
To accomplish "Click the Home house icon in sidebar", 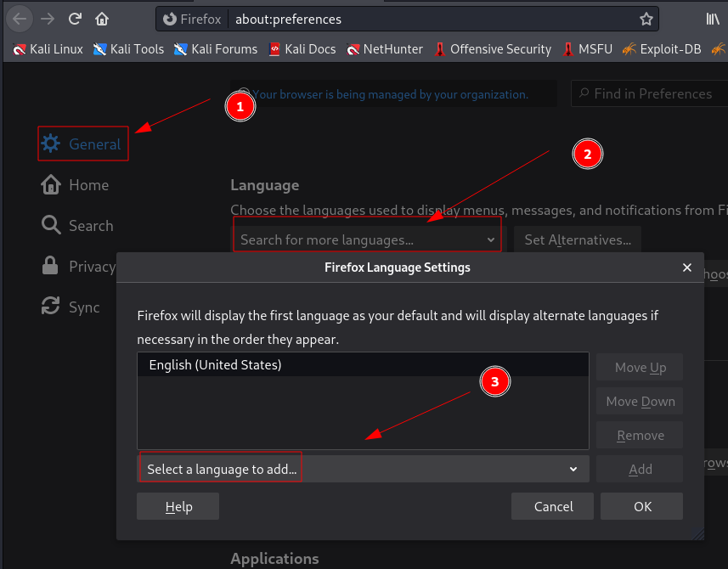I will click(x=51, y=185).
